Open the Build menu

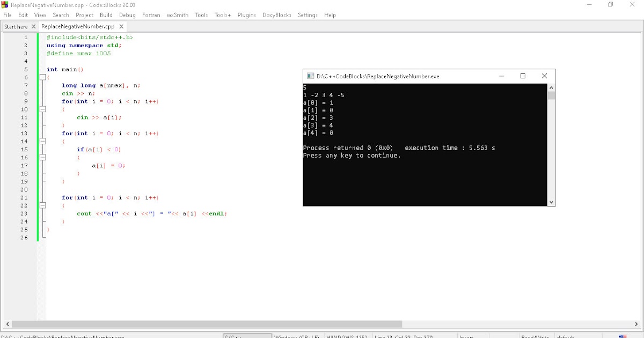point(106,14)
